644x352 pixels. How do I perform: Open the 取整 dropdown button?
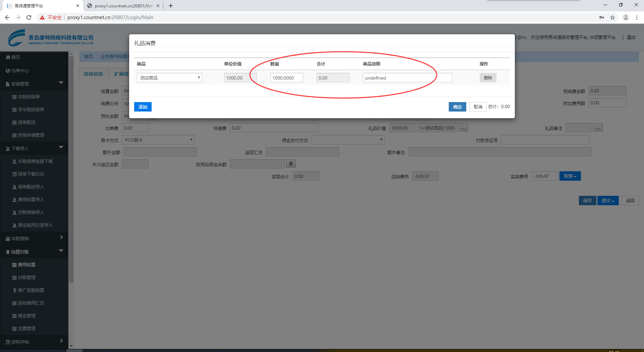pos(570,176)
